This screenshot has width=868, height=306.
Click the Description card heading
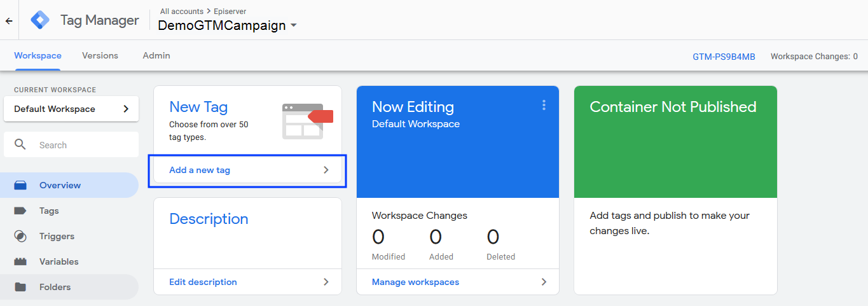[209, 219]
